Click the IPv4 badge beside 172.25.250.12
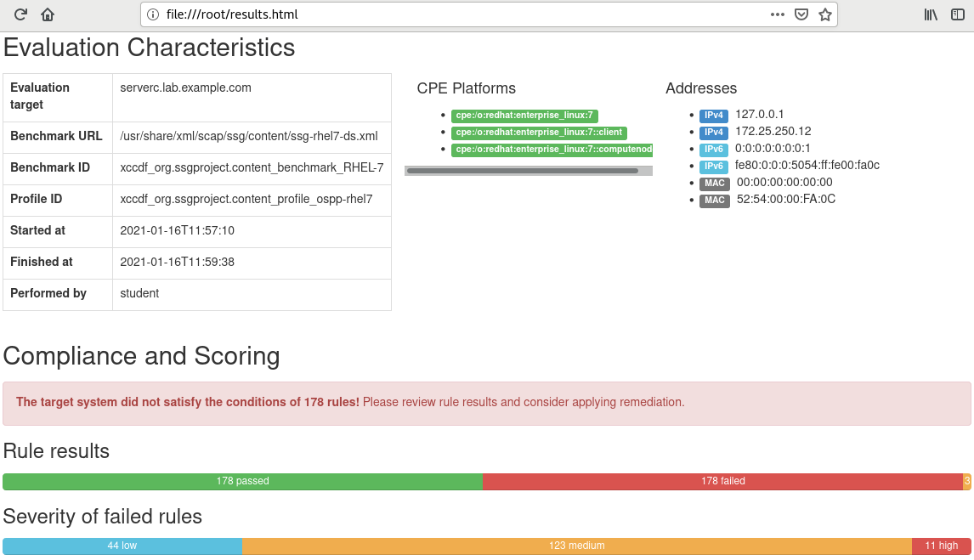974x560 pixels. click(x=714, y=133)
